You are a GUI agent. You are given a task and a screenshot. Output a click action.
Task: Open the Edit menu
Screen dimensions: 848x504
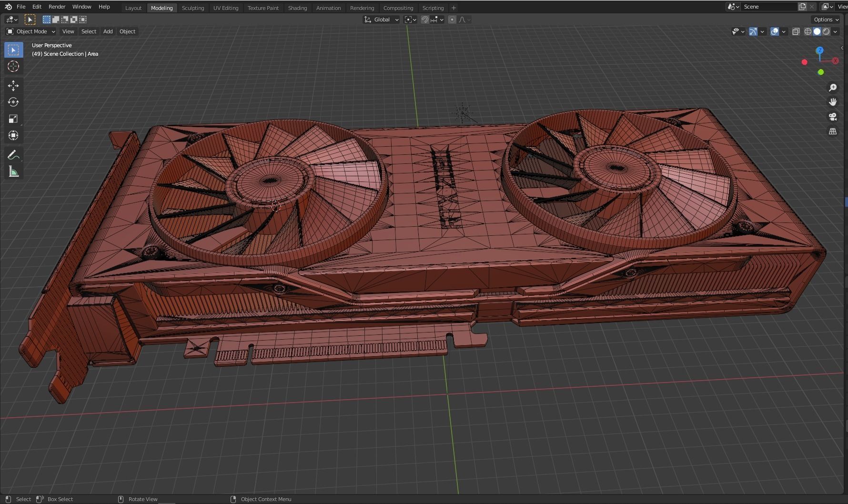click(37, 7)
